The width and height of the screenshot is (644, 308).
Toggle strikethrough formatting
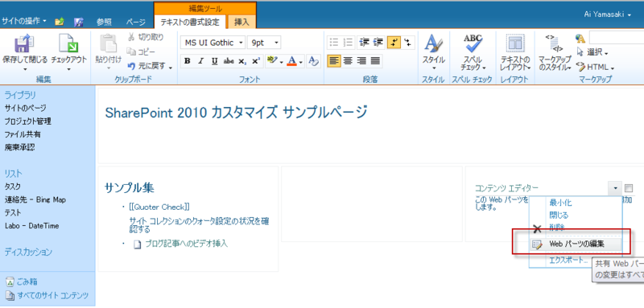pos(229,61)
